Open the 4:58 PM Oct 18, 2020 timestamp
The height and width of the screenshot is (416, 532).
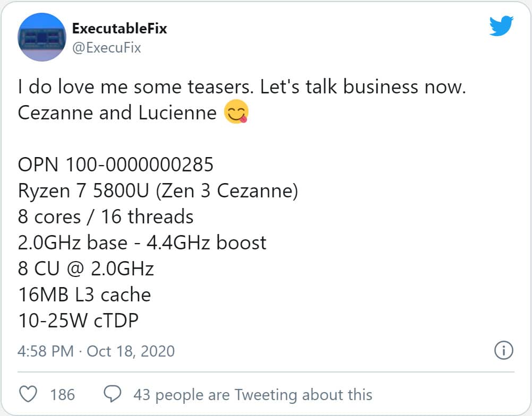(96, 351)
